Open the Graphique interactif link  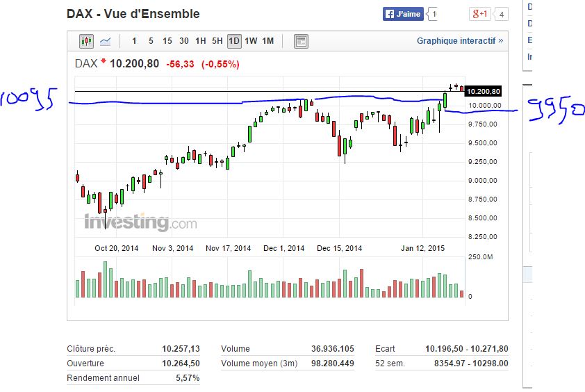[x=459, y=41]
